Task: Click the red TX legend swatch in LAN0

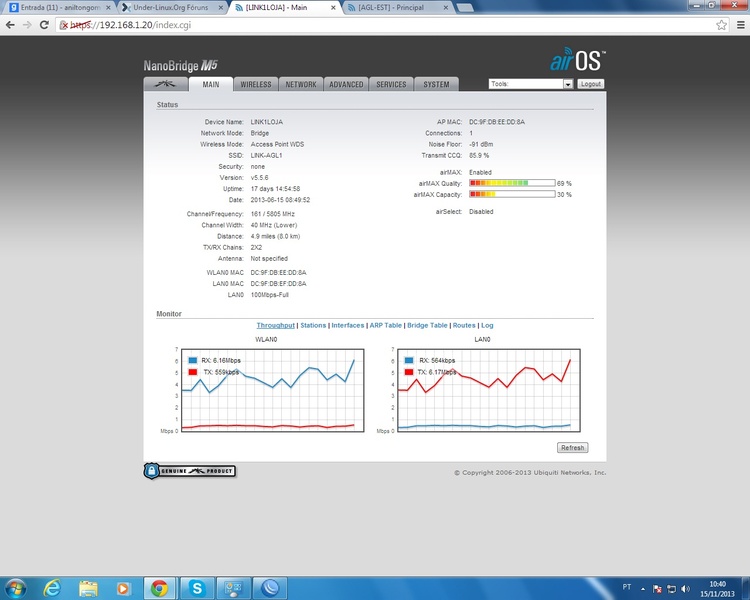Action: pyautogui.click(x=409, y=372)
